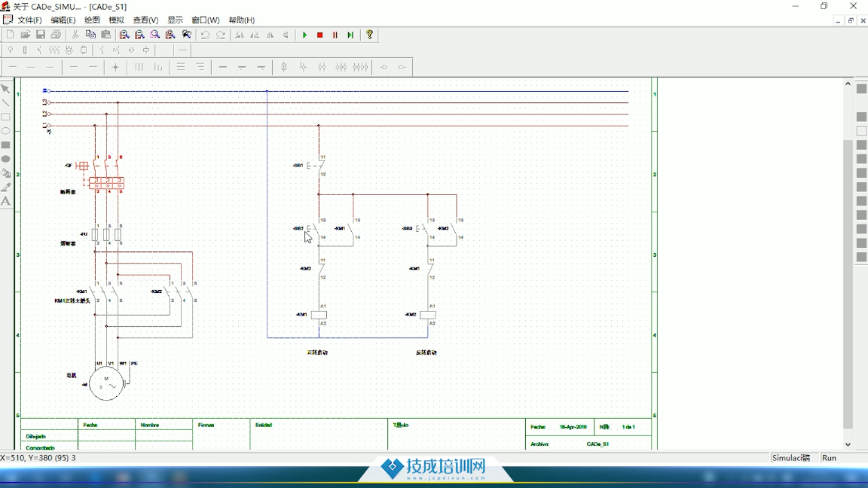Save the current schematic
Viewport: 868px width, 488px height.
(41, 35)
